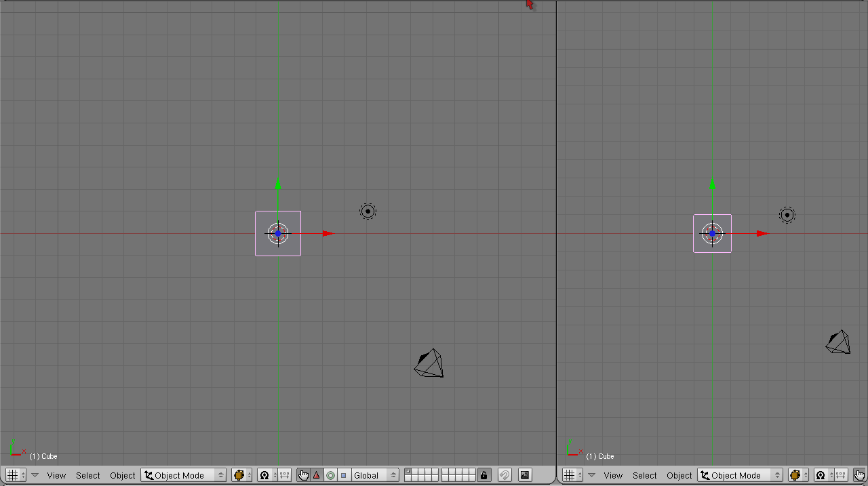Open draw type selector in left viewport
Viewport: 868px width, 486px height.
point(241,475)
